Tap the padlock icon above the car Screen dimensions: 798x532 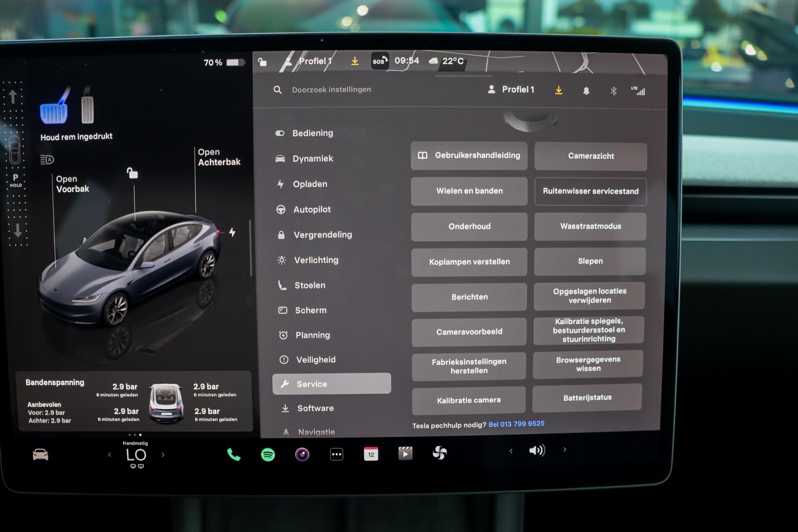point(132,173)
